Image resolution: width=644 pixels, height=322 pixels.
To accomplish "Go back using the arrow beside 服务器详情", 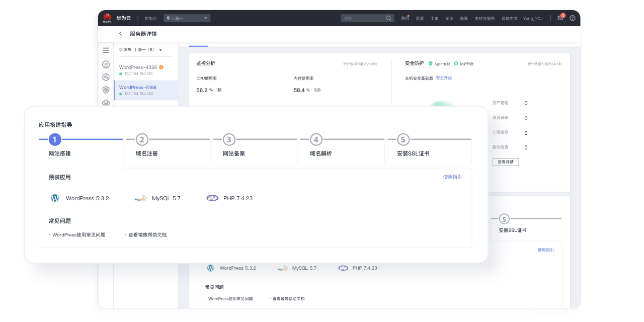I will [x=120, y=34].
